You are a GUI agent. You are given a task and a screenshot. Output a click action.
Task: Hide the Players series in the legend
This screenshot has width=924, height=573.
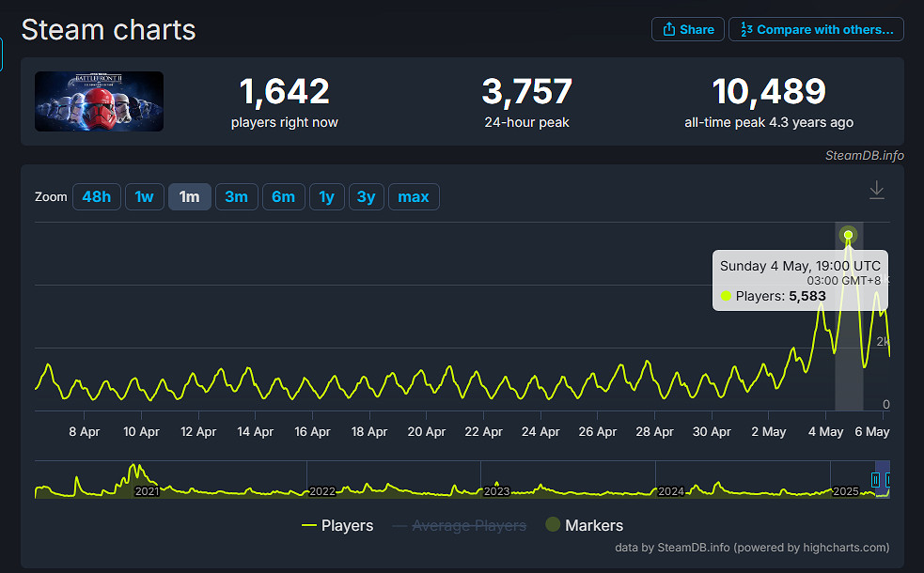[337, 525]
